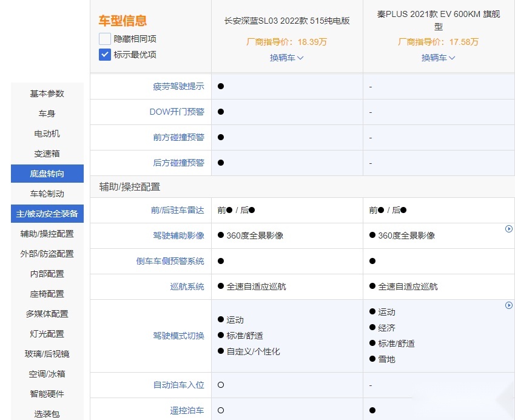Go to 空调/冰箱 section
Screen dimensions: 515x420
click(x=47, y=374)
